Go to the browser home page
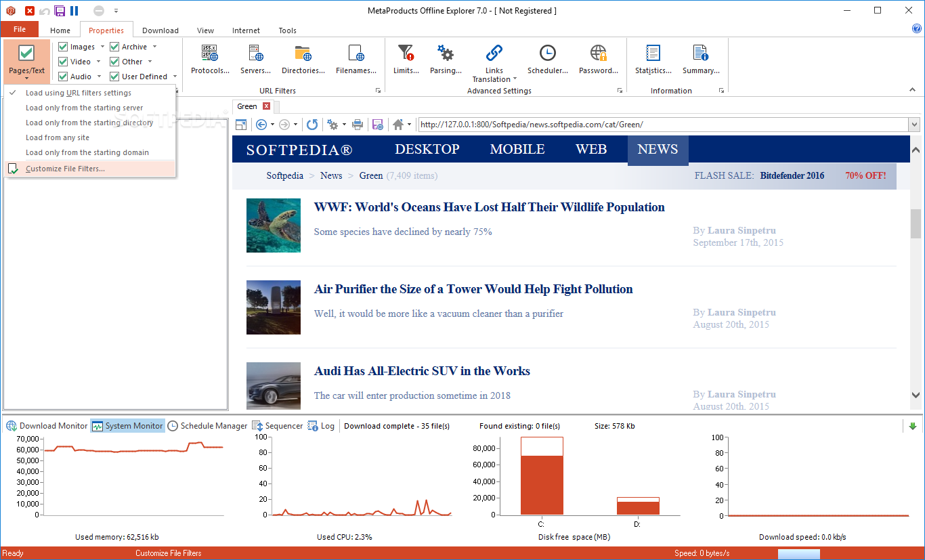The image size is (925, 560). (x=398, y=125)
